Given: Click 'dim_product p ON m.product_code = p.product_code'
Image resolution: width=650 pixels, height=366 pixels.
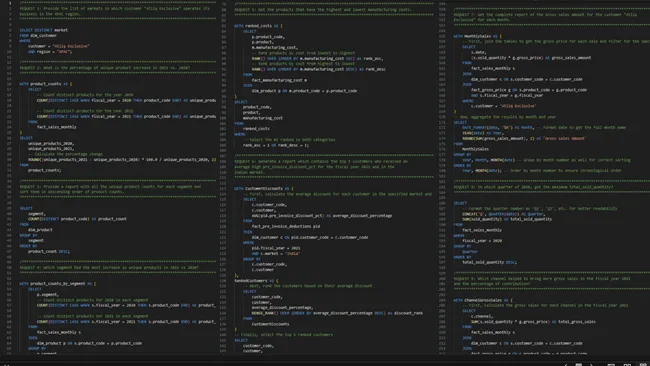Looking at the screenshot, I should click(304, 91).
